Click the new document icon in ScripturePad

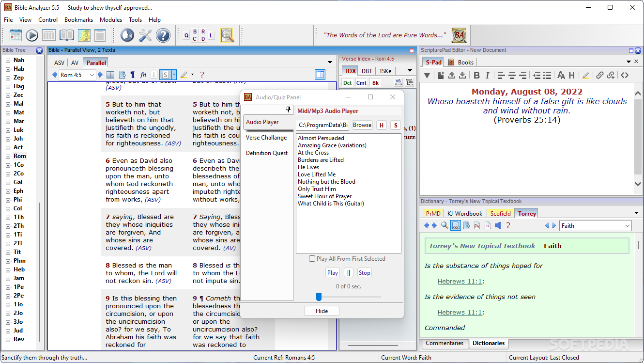[x=441, y=75]
